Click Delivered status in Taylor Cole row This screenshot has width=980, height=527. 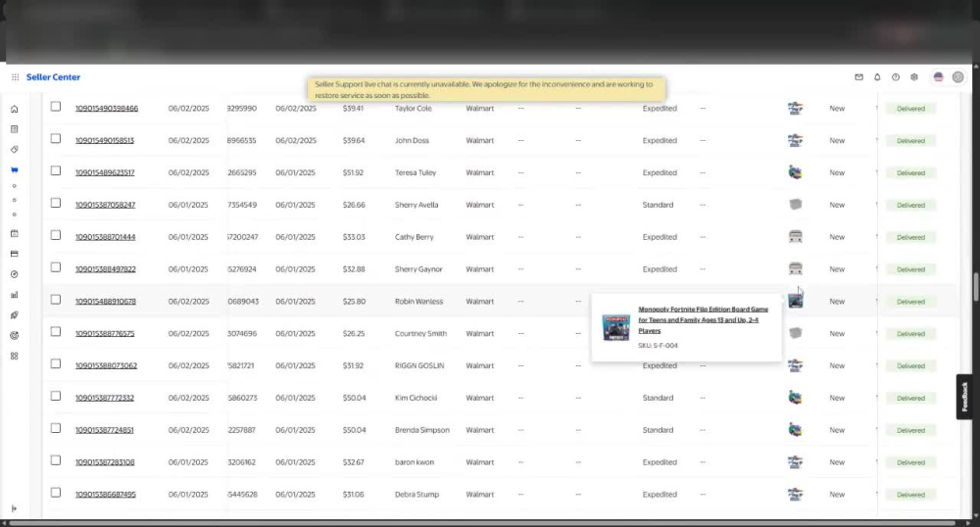(x=910, y=109)
